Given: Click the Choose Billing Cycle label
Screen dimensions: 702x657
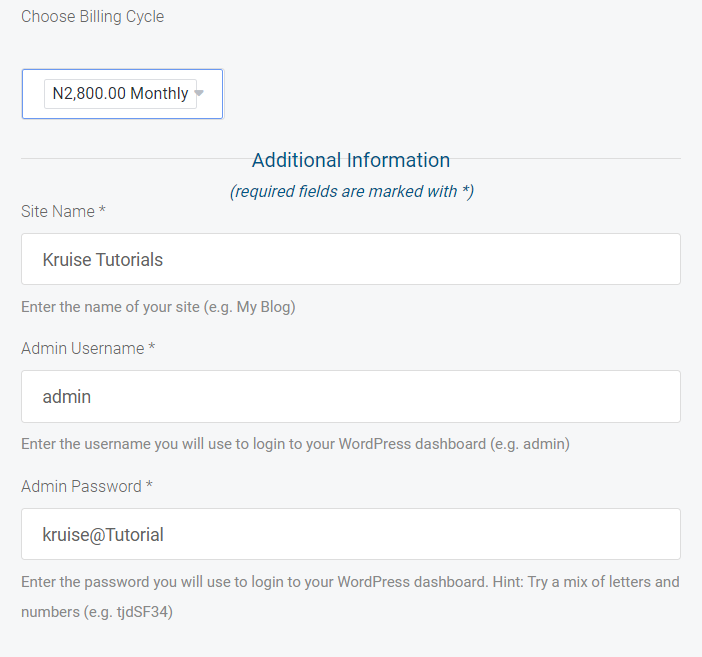Looking at the screenshot, I should 92,17.
